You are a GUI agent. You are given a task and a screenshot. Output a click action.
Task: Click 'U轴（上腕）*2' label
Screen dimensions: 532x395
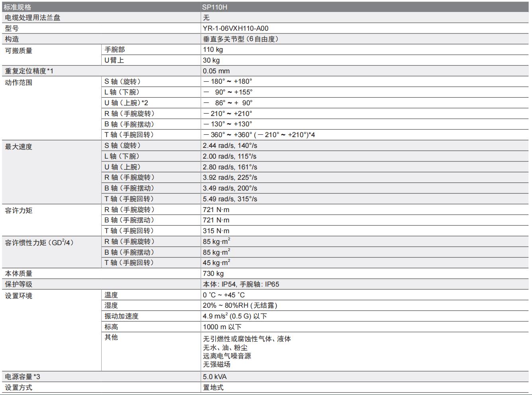point(126,103)
